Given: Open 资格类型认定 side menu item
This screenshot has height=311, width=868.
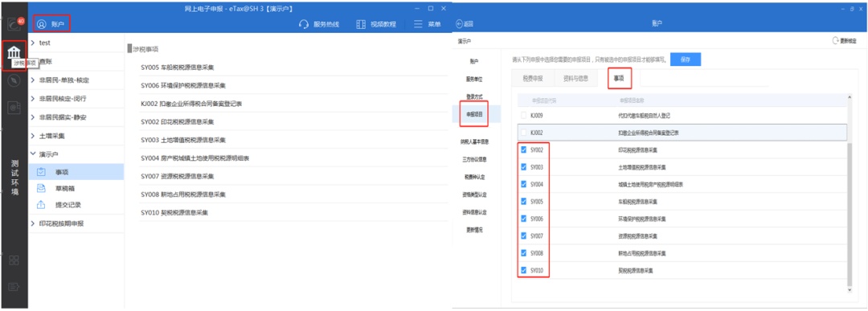Looking at the screenshot, I should point(474,194).
